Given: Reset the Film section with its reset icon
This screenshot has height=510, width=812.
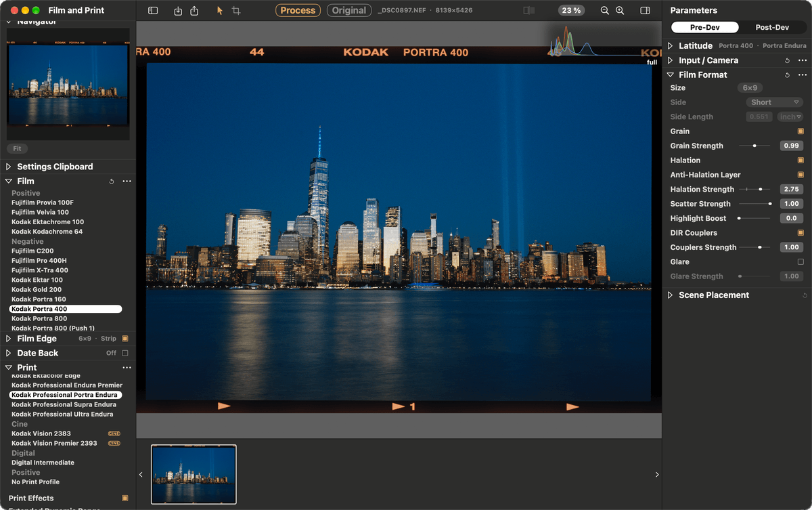Looking at the screenshot, I should click(x=112, y=182).
